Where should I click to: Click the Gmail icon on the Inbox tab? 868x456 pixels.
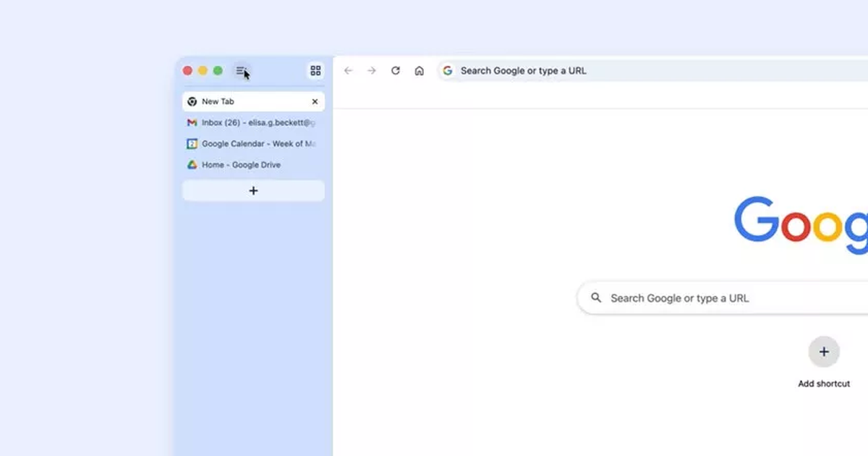(x=192, y=122)
